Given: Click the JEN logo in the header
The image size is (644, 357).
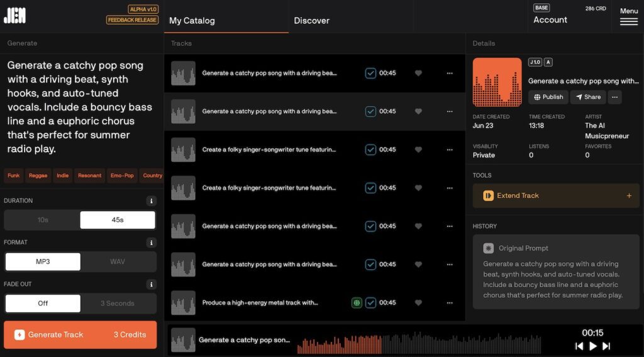Looking at the screenshot, I should 14,16.
